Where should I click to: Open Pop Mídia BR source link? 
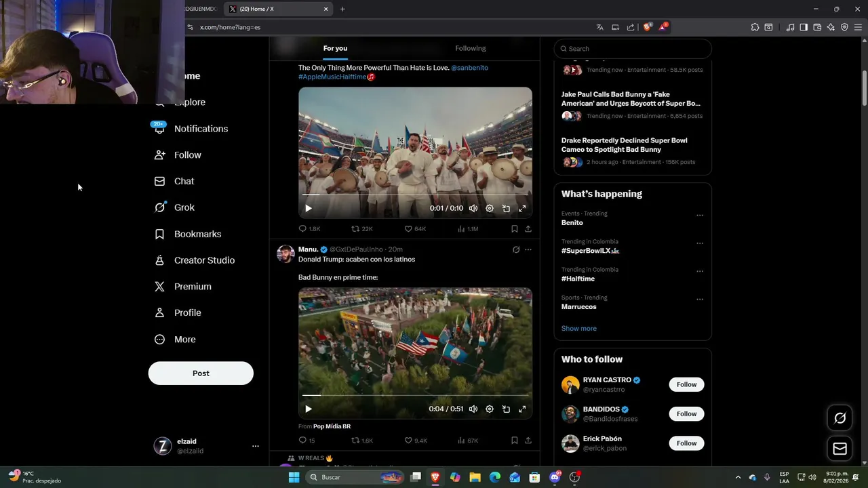click(332, 426)
